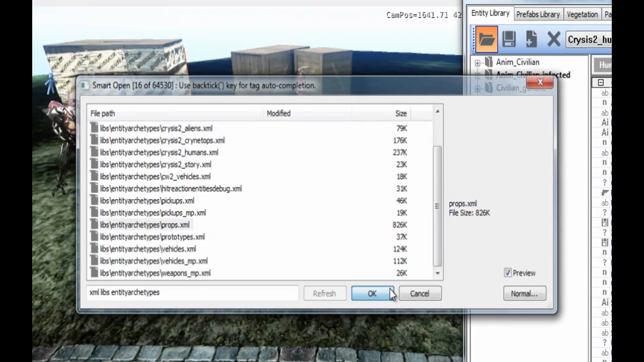Select hitreactionentitiesdebug.xml in the list
Viewport: 644px width, 362px height.
point(171,189)
